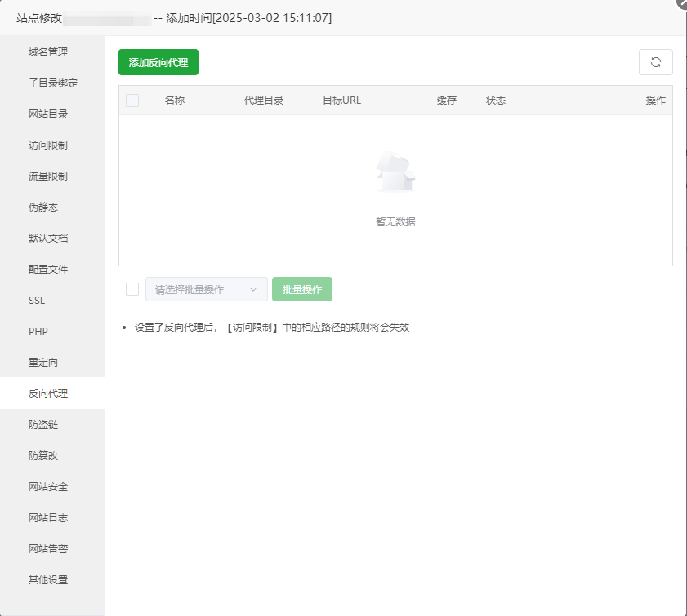Open the 请选择批量操作 dropdown
Screen dimensions: 687x616
(205, 288)
